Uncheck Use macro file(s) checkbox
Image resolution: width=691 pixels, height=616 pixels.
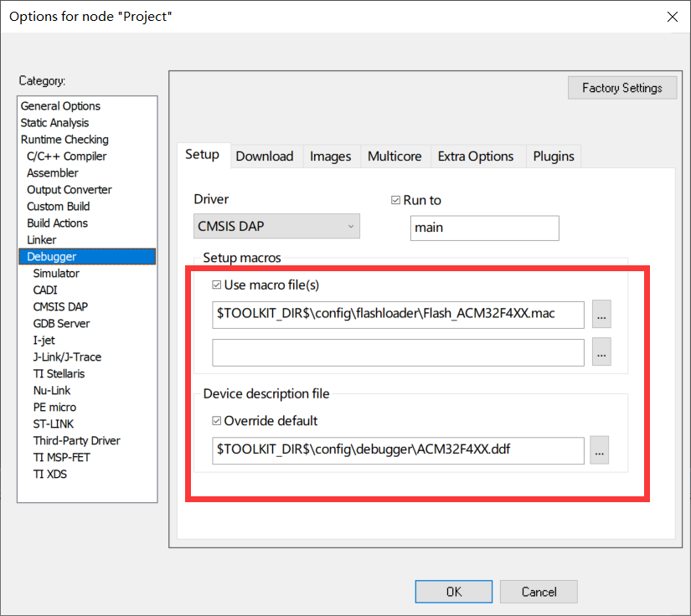click(218, 285)
